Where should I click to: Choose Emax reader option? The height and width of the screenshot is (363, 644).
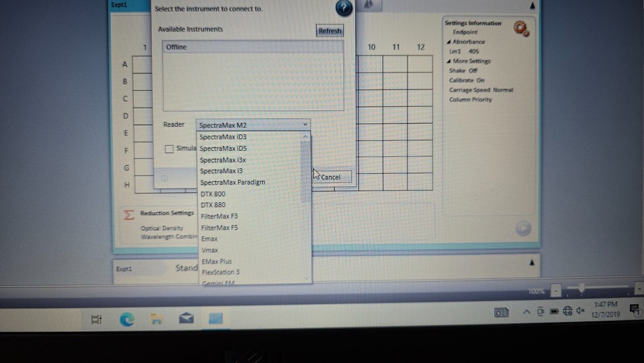coord(209,239)
